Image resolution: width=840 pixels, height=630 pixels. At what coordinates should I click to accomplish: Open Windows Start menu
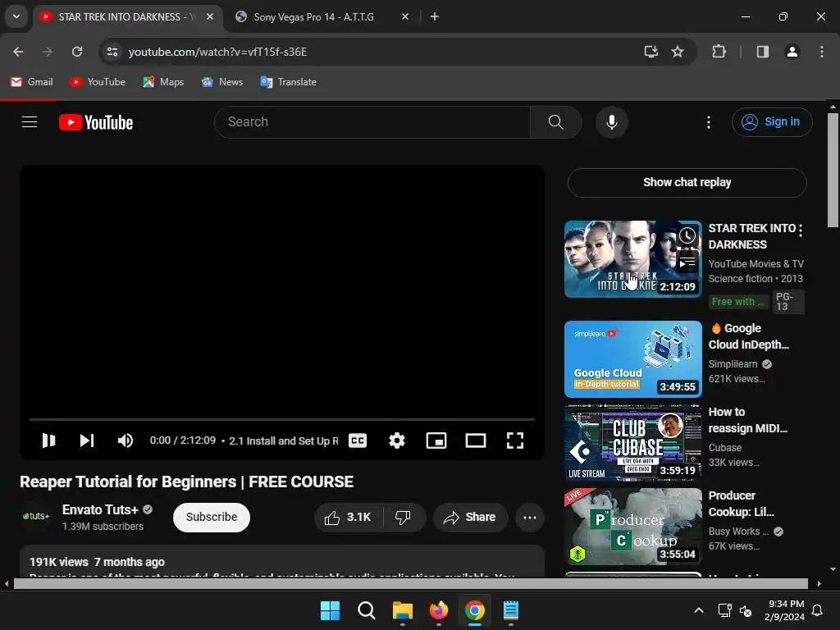330,610
